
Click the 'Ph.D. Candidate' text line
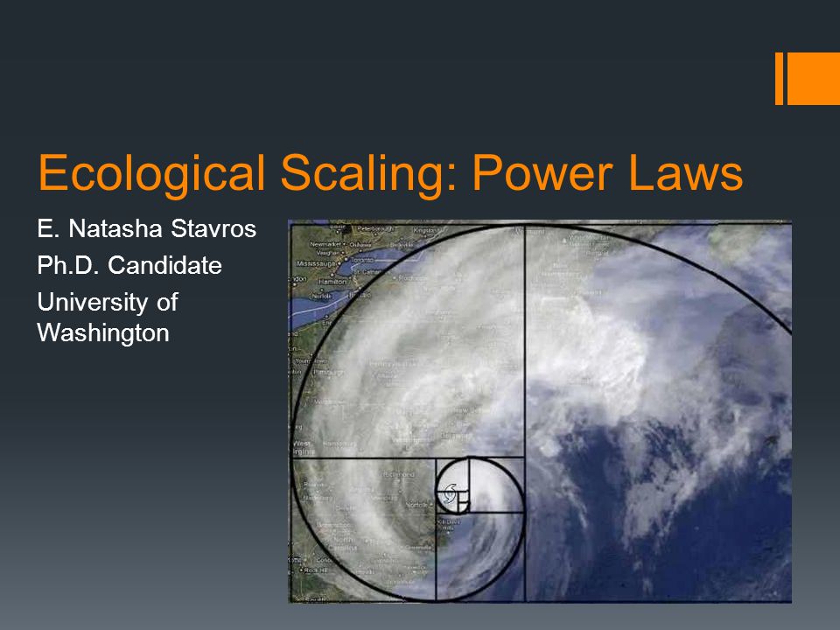129,265
